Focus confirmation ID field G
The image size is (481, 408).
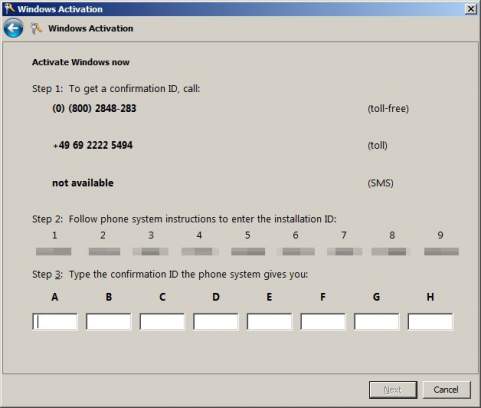(x=377, y=322)
